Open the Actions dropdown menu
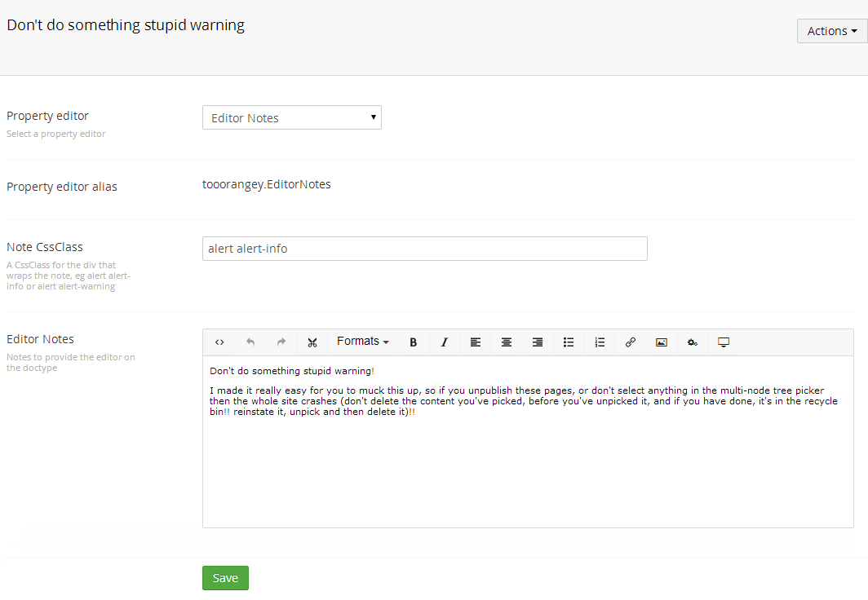 [831, 31]
